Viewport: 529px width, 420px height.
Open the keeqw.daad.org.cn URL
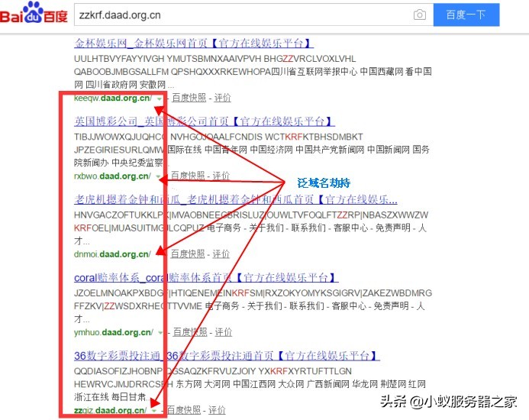[x=113, y=98]
